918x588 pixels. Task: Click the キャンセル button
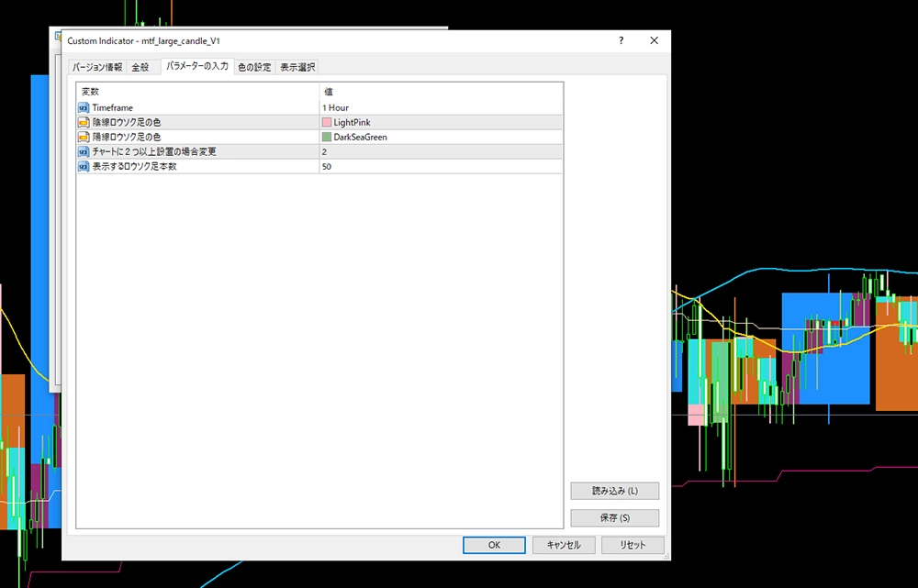[564, 545]
